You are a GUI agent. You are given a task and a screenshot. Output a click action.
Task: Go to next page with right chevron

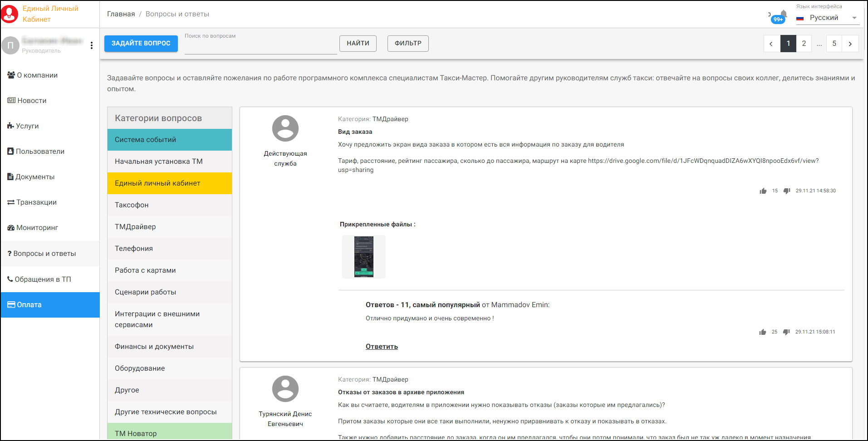tap(850, 44)
